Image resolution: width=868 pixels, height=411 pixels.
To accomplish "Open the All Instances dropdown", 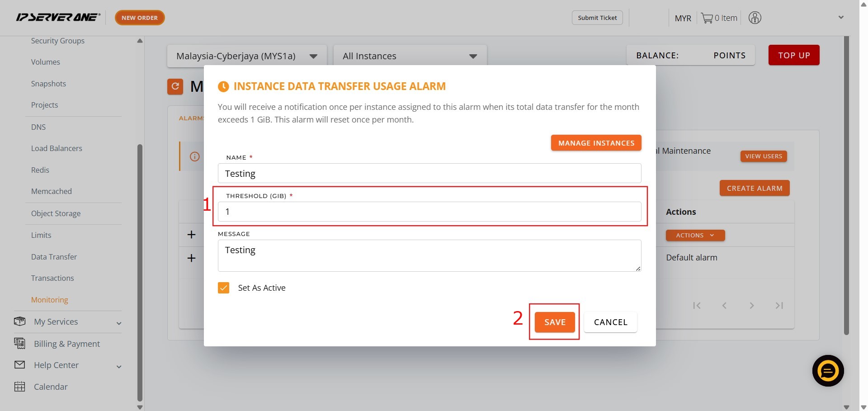I will 410,56.
